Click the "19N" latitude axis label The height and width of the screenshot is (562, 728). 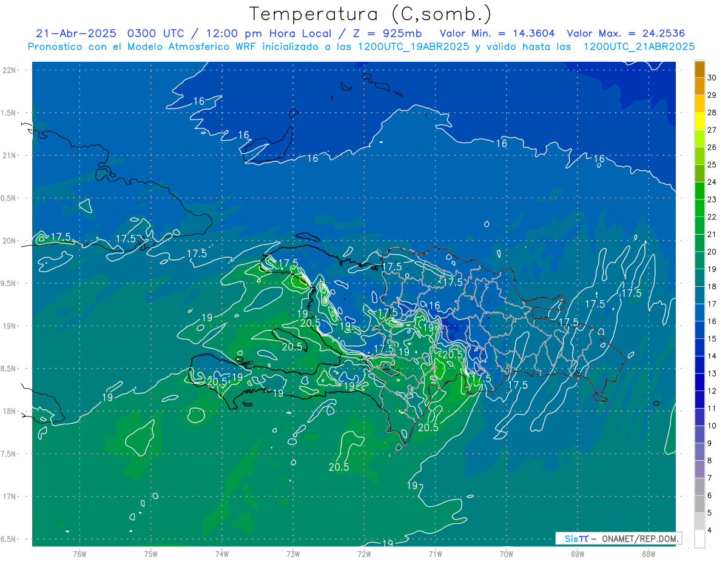click(10, 326)
